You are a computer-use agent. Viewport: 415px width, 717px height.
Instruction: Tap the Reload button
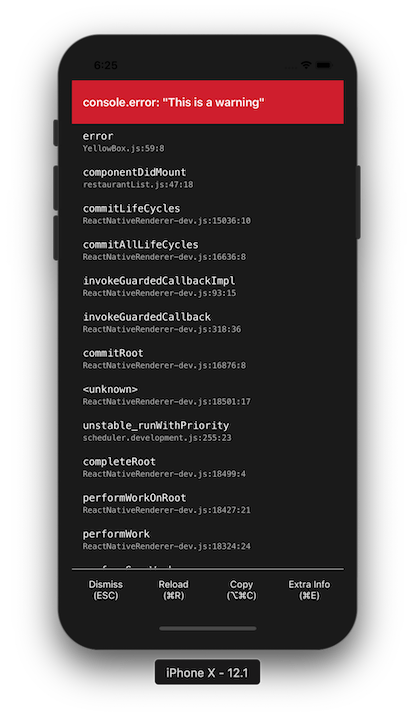click(174, 590)
